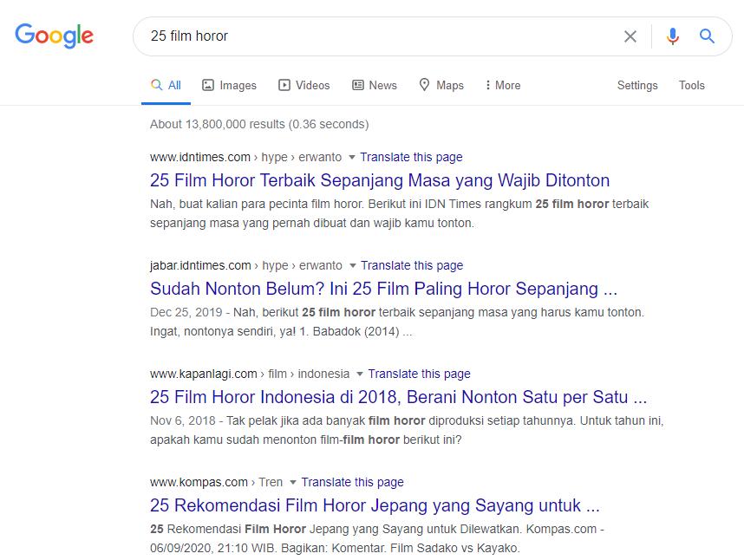Open search Settings
This screenshot has width=744, height=560.
(x=637, y=85)
